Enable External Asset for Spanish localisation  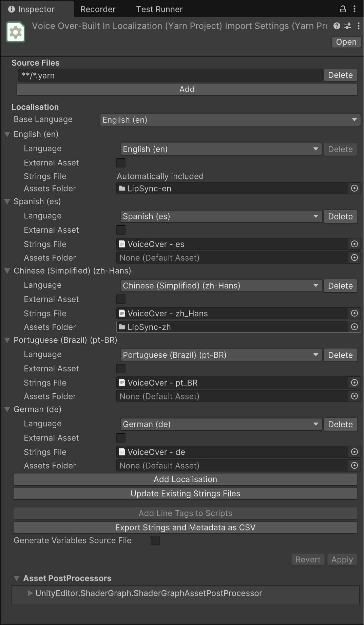[x=121, y=230]
